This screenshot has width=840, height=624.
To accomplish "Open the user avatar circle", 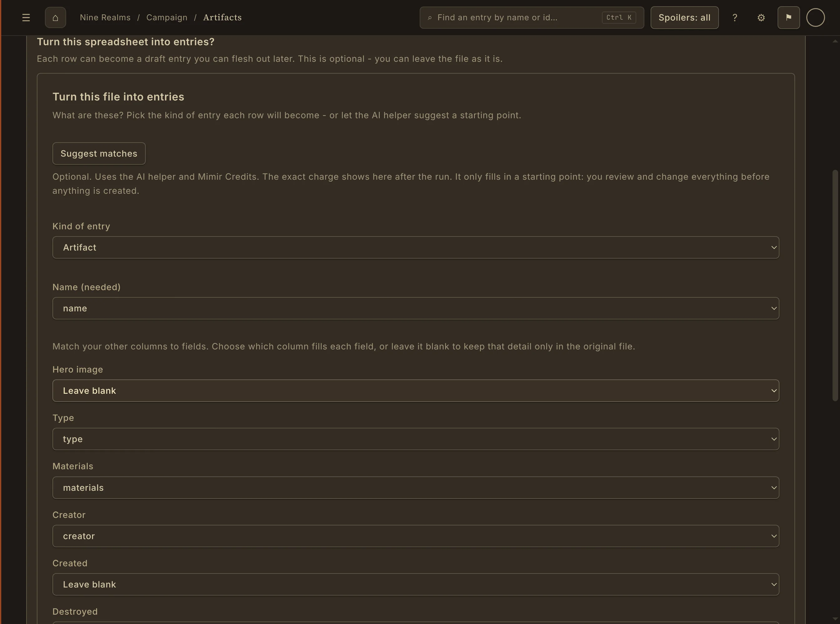I will (815, 17).
